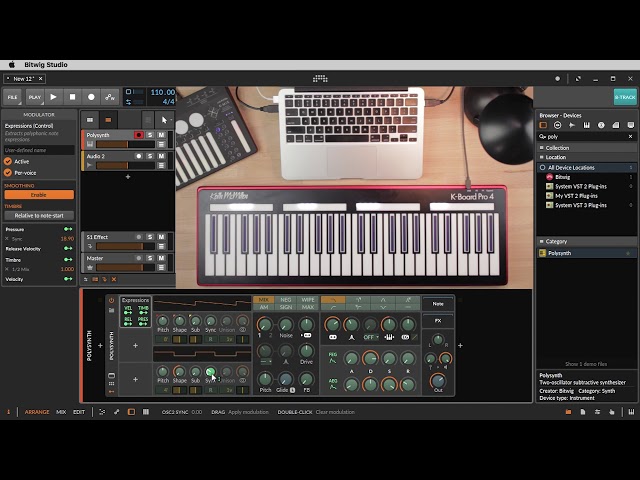Screen dimensions: 640x480
Task: Select the Presets browser tab icon
Action: [557, 125]
